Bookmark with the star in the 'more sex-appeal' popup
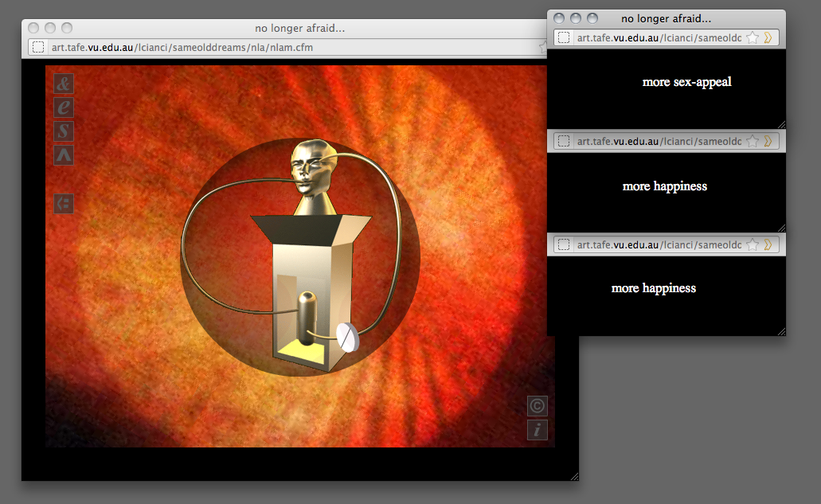821x504 pixels. tap(753, 37)
